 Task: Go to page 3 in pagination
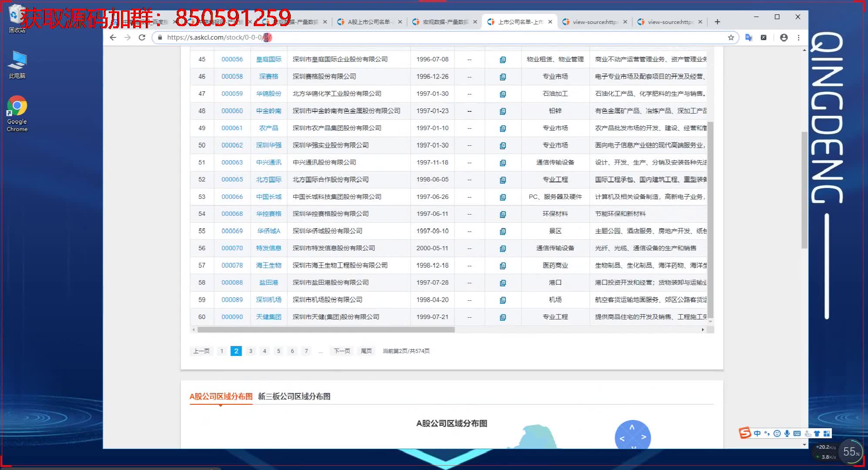pyautogui.click(x=250, y=351)
